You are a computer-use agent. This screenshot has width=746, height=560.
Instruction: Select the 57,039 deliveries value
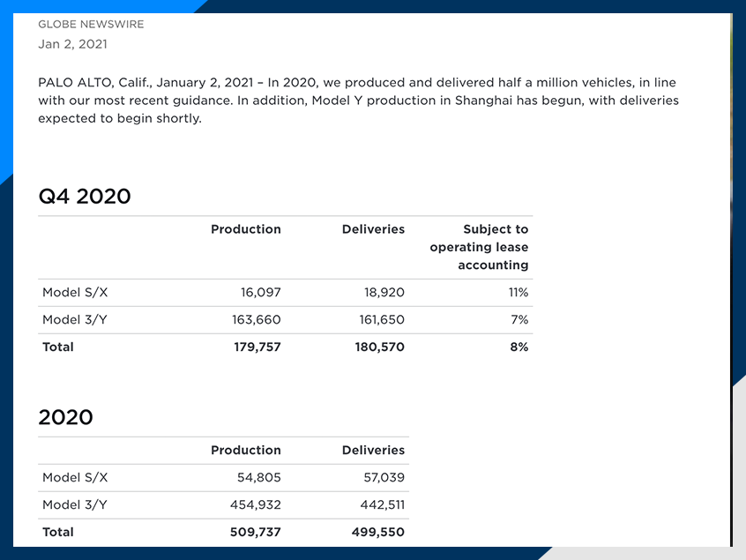pyautogui.click(x=384, y=477)
